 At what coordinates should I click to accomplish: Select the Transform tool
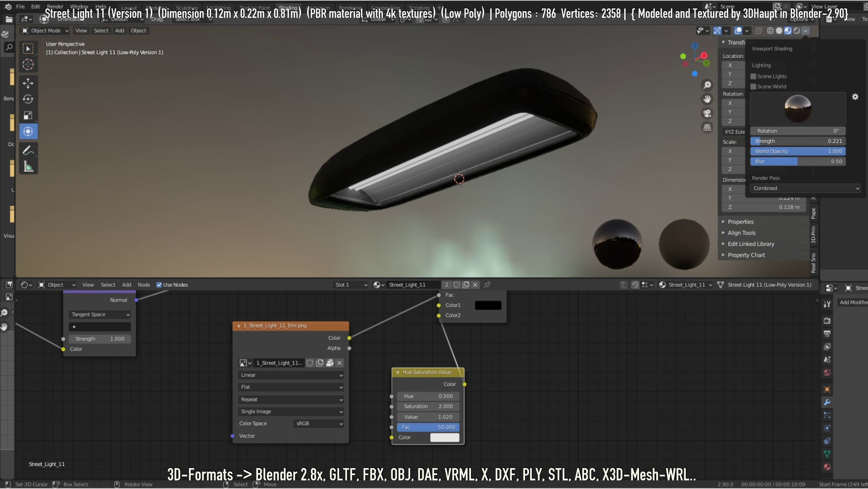pos(28,131)
